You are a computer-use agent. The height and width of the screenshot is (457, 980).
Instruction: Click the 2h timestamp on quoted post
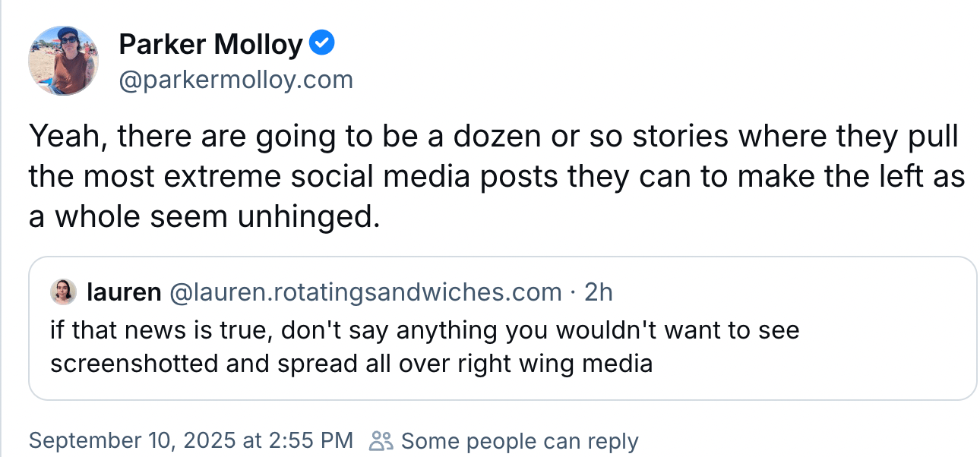pyautogui.click(x=598, y=292)
